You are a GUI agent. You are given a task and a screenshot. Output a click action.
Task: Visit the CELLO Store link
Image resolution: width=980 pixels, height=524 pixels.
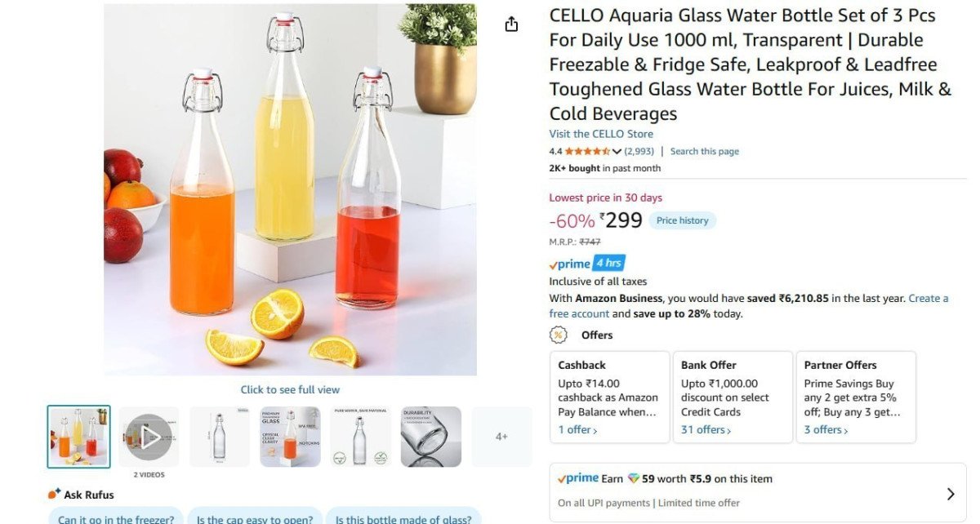coord(601,133)
